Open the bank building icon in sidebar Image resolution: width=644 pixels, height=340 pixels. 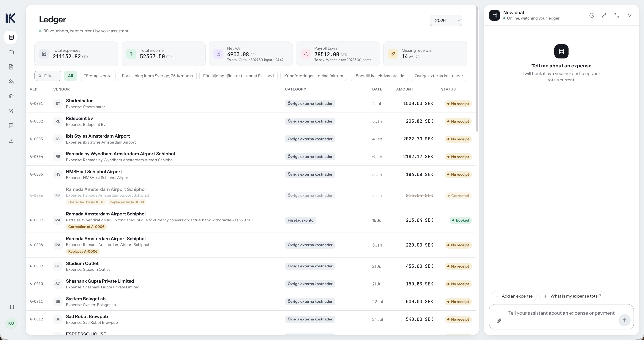pyautogui.click(x=11, y=96)
